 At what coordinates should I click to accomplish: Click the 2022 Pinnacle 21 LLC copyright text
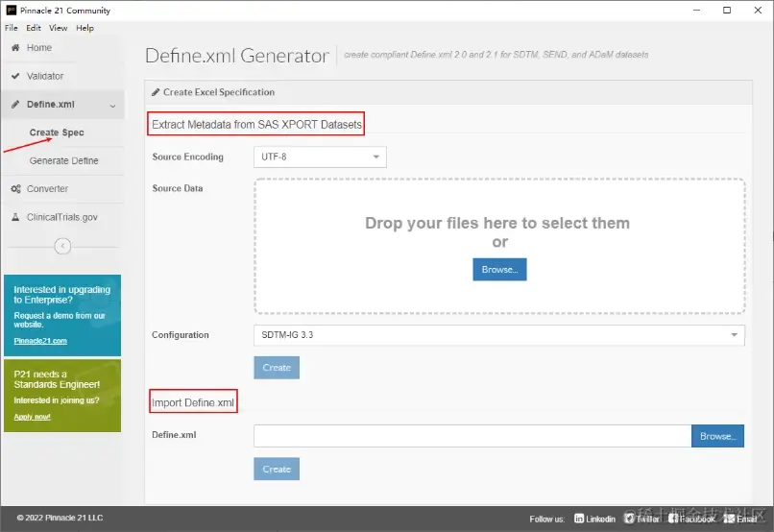[60, 518]
